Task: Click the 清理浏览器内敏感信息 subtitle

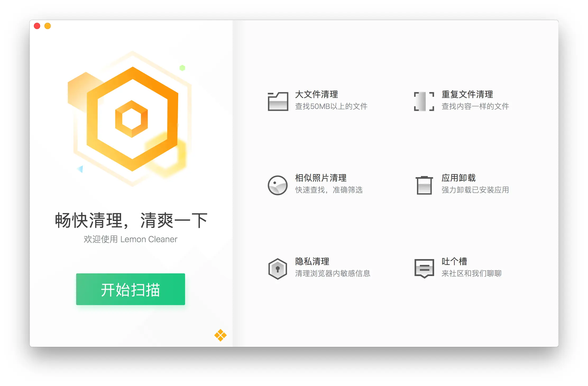Action: coord(333,274)
